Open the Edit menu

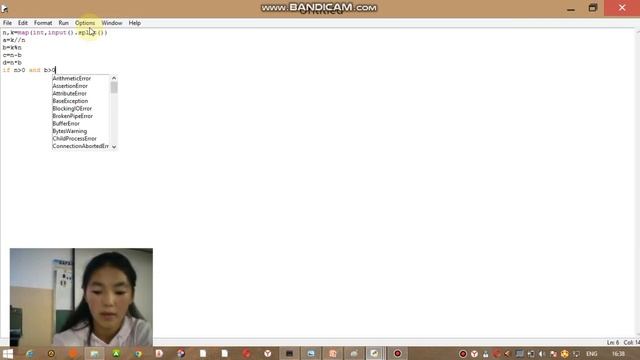coord(23,23)
